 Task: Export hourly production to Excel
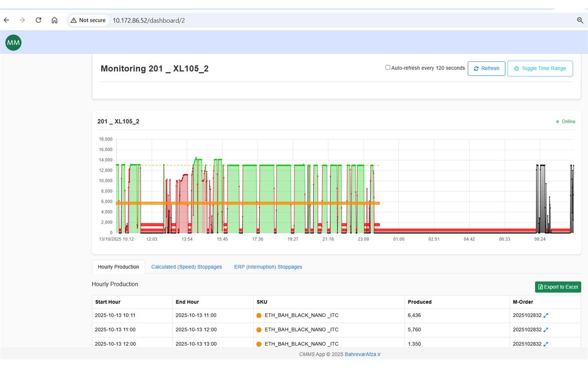tap(558, 287)
